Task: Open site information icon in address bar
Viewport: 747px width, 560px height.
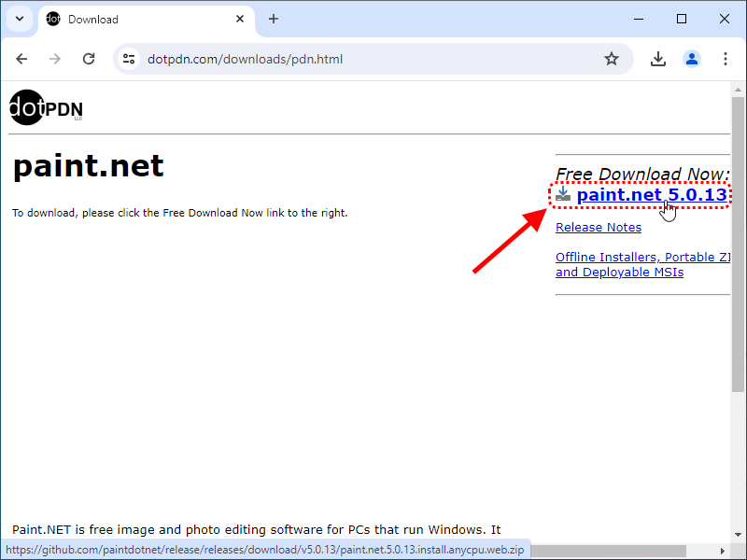Action: [x=129, y=59]
